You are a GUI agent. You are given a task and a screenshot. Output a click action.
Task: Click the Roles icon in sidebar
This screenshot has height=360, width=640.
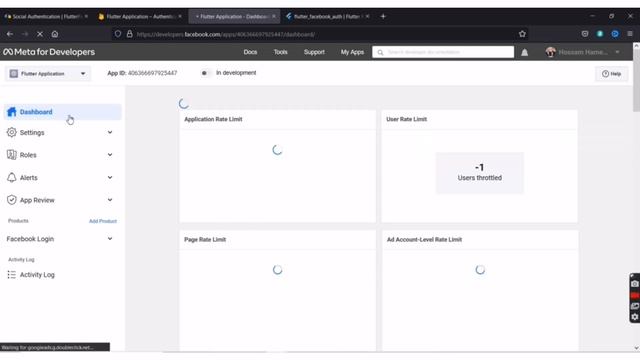click(12, 155)
